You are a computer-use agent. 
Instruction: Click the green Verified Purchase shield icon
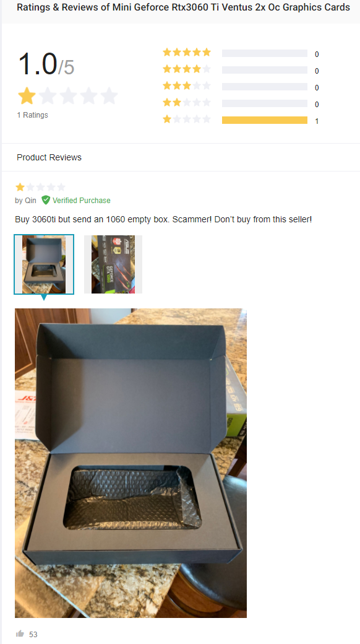(x=46, y=200)
